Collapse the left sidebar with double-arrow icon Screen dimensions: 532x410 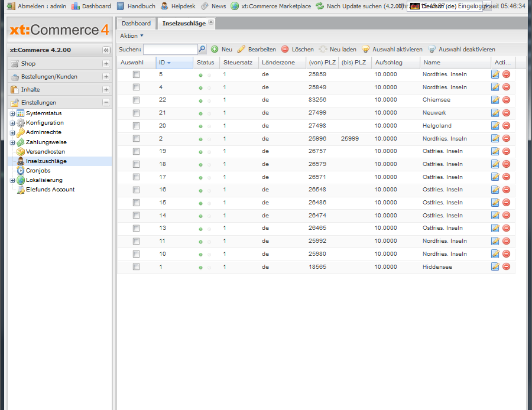106,50
